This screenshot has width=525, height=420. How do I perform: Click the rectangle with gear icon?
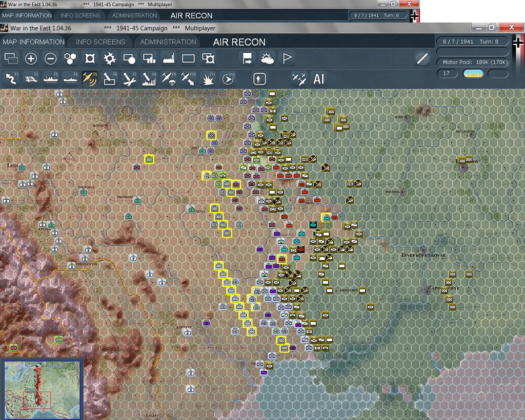tap(208, 58)
